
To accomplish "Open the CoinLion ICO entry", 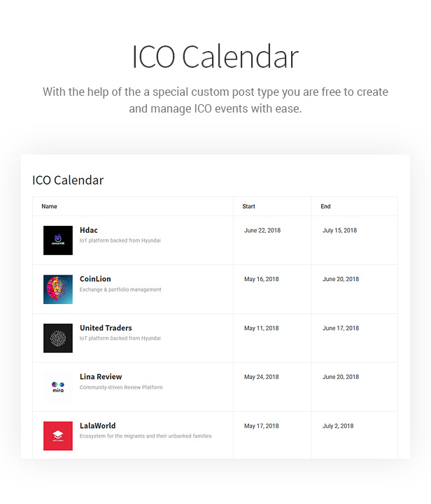I will click(95, 279).
